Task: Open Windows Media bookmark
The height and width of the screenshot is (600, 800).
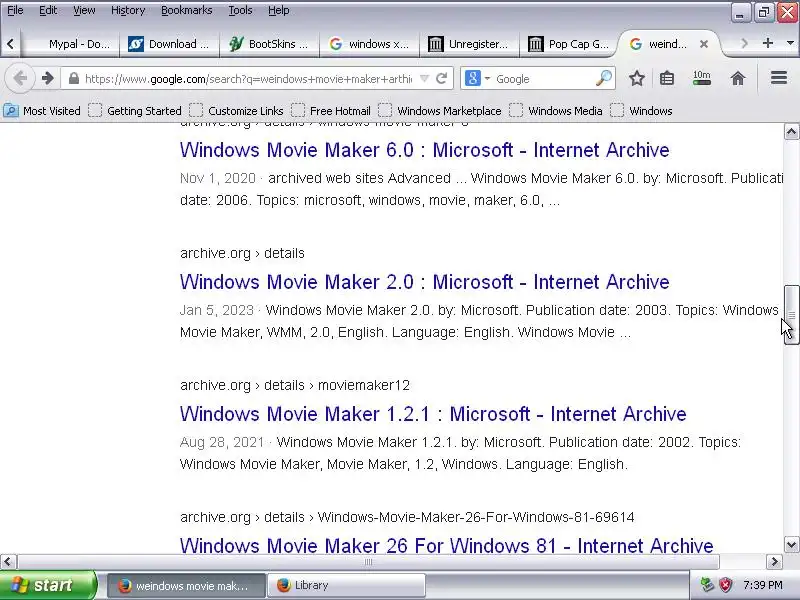Action: pyautogui.click(x=555, y=111)
